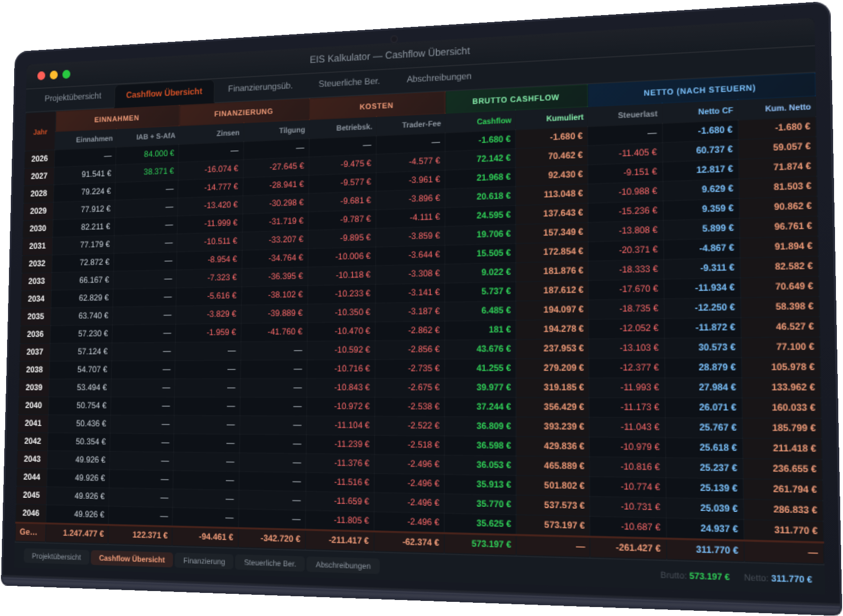
Task: Click the Kumuliert column header
Action: pos(564,118)
